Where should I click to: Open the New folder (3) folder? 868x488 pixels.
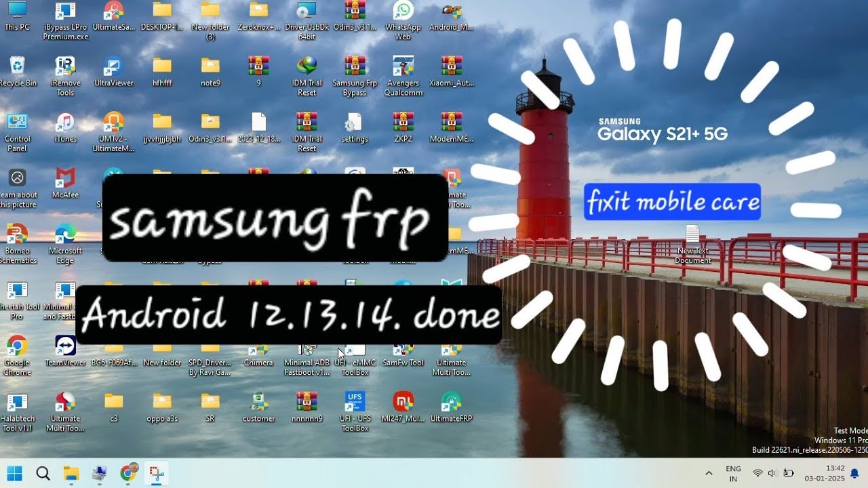(210, 21)
